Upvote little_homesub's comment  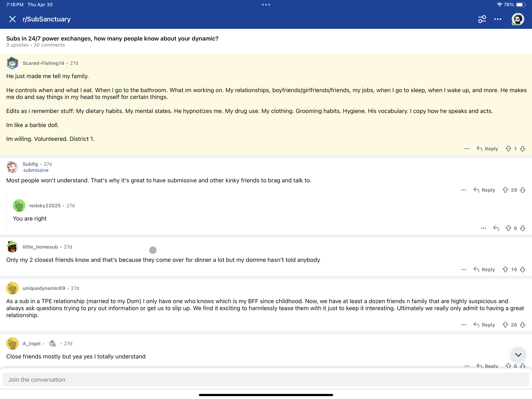tap(505, 269)
